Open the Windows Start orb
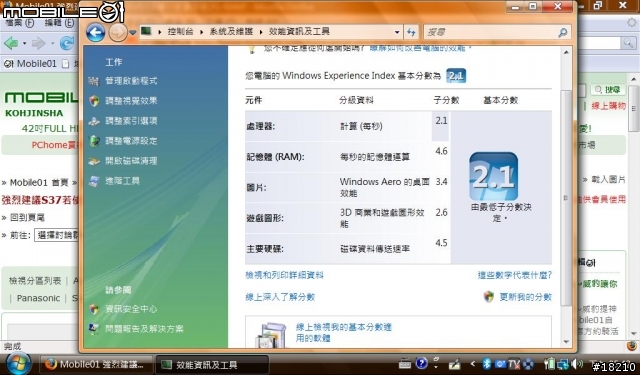This screenshot has width=640, height=375. (x=18, y=364)
